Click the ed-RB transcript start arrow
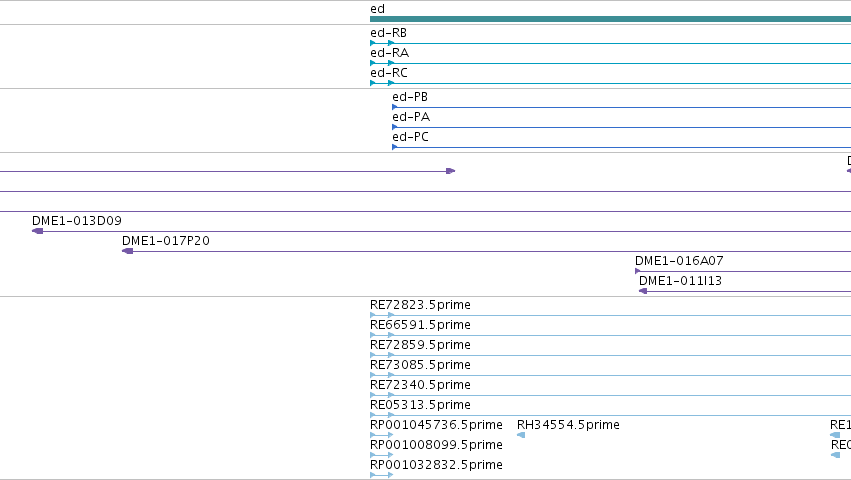Image resolution: width=851 pixels, height=480 pixels. (373, 43)
